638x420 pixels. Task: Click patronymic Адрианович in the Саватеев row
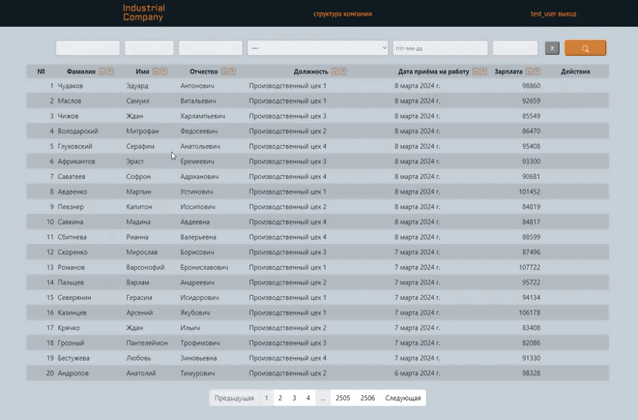tap(199, 177)
